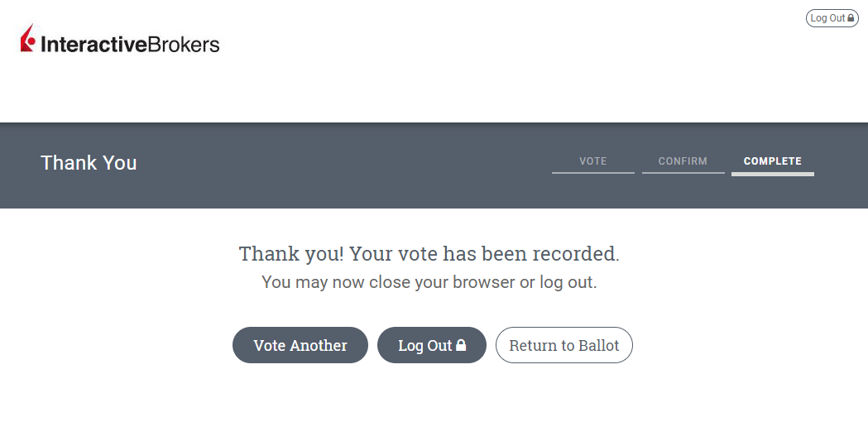Click the 'Brokers' word in the logo
This screenshot has width=868, height=422.
pos(184,44)
